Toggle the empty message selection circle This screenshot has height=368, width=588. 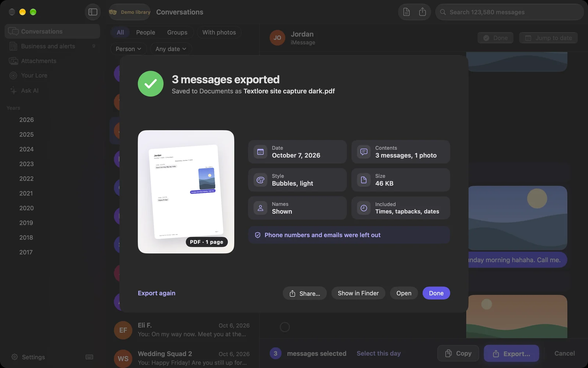(x=285, y=327)
